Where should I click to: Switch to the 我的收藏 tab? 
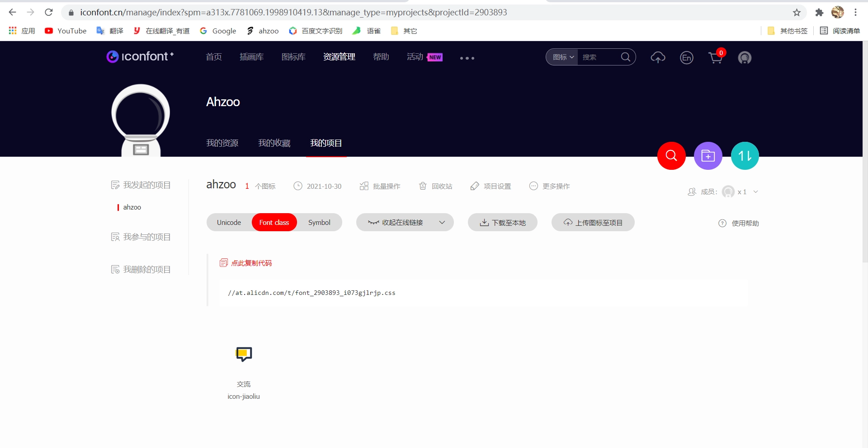tap(274, 143)
